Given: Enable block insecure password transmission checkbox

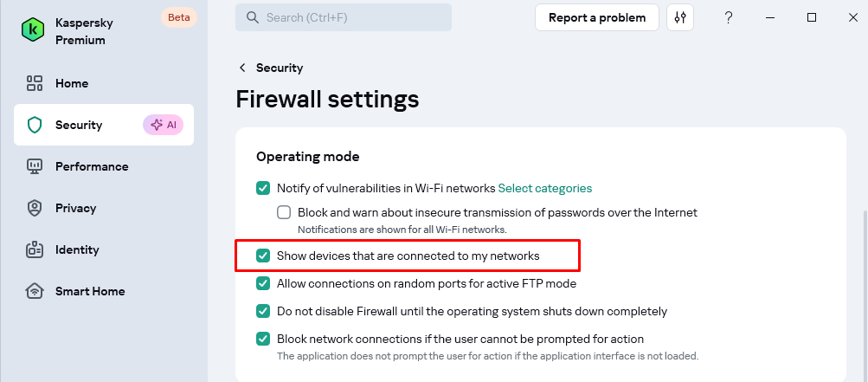Looking at the screenshot, I should pyautogui.click(x=284, y=212).
